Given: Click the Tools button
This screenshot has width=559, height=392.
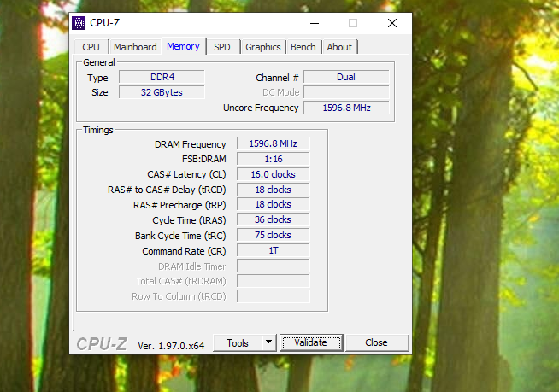Looking at the screenshot, I should [x=238, y=342].
